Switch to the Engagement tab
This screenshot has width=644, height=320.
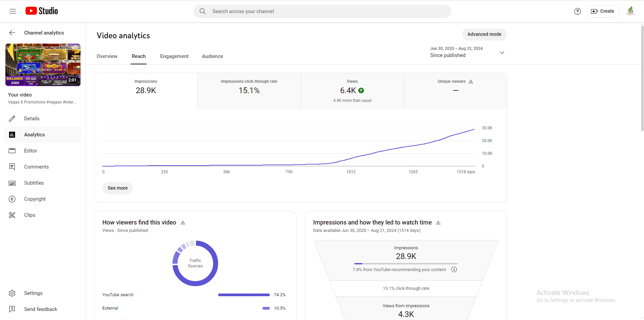(x=174, y=56)
